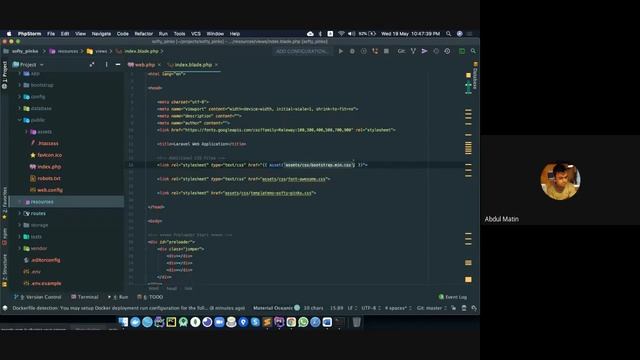Open the 4 spaces indent dropdown

[x=398, y=308]
